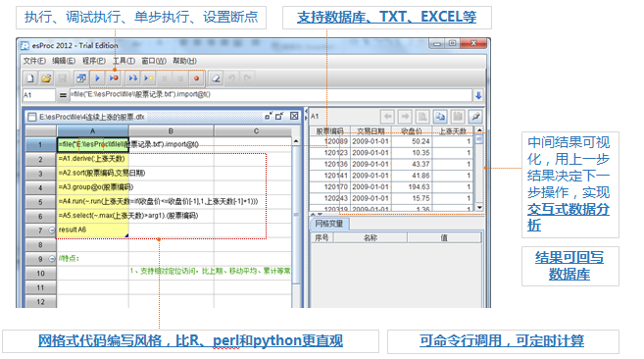Click the closing price value 43.37
Screen dimensions: 644x359
(x=412, y=164)
